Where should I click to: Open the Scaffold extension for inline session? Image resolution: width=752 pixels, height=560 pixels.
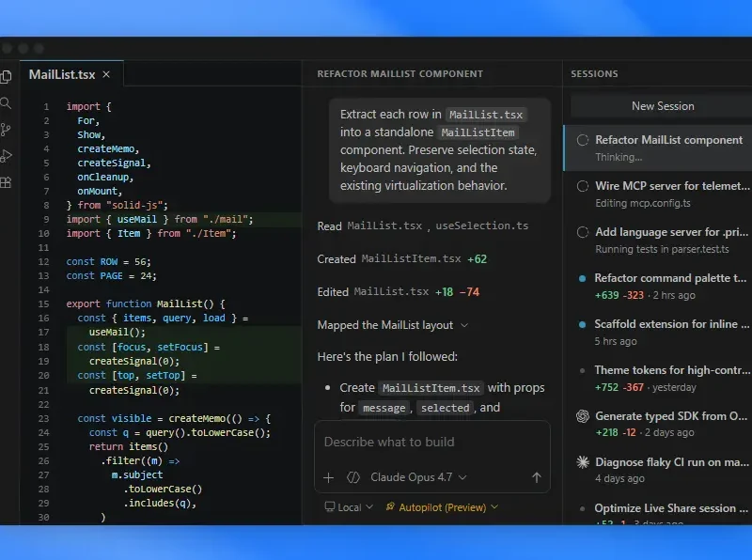pyautogui.click(x=658, y=333)
